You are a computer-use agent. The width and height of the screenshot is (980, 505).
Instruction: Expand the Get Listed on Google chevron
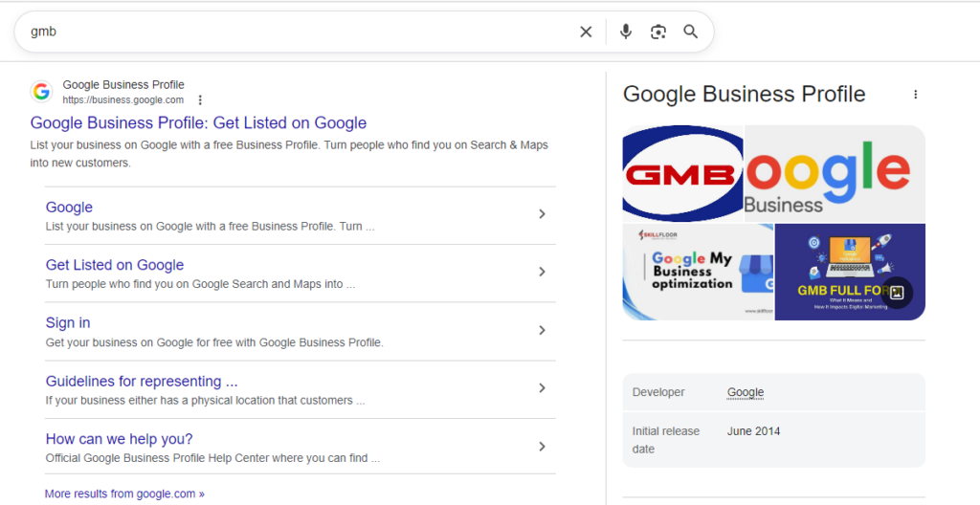click(x=542, y=273)
